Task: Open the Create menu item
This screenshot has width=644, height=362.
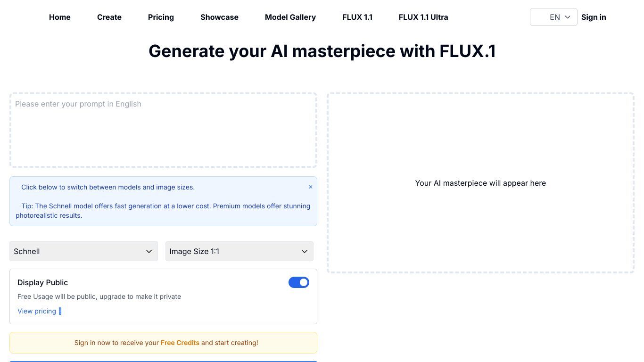Action: tap(109, 17)
